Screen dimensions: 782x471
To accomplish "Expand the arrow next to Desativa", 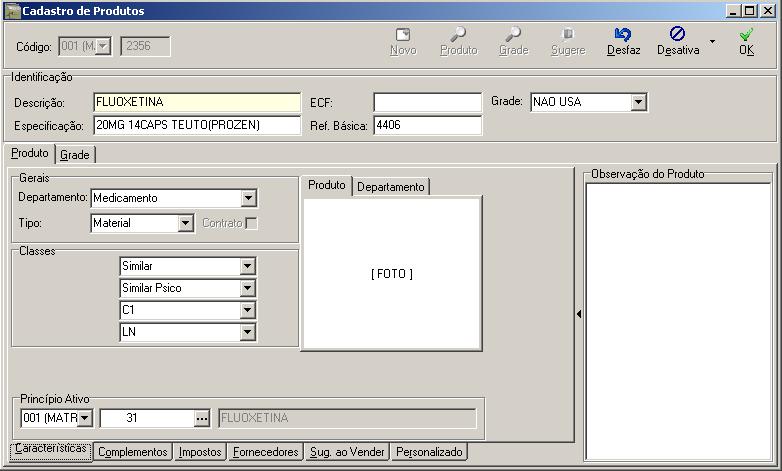I will coord(712,41).
